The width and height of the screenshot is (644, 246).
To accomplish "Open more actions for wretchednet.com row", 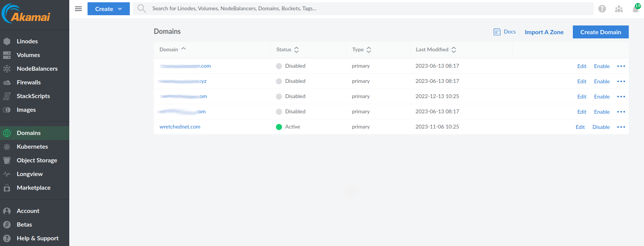I will [x=621, y=127].
